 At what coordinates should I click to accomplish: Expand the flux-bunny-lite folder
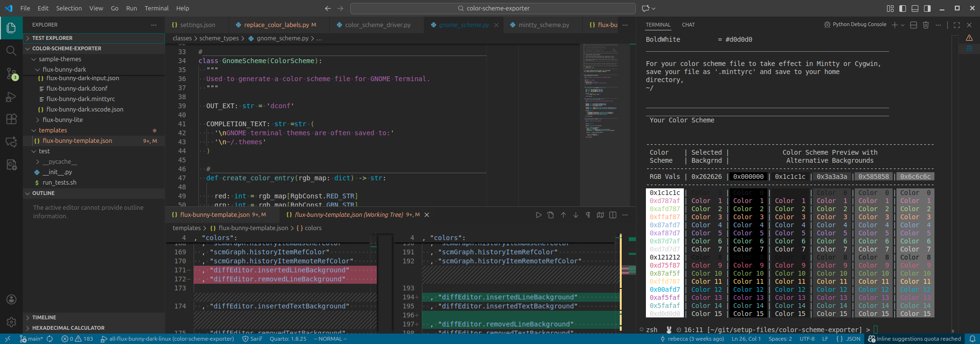tap(62, 120)
